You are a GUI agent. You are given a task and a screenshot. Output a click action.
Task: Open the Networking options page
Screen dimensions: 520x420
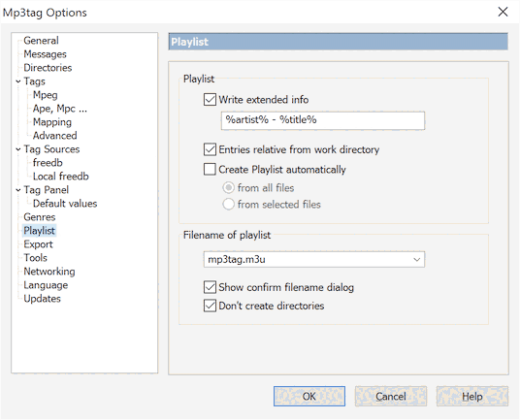[x=49, y=272]
